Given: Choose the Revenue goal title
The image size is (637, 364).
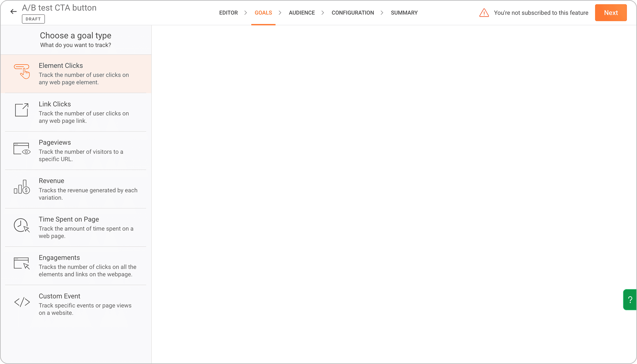Looking at the screenshot, I should (x=51, y=181).
